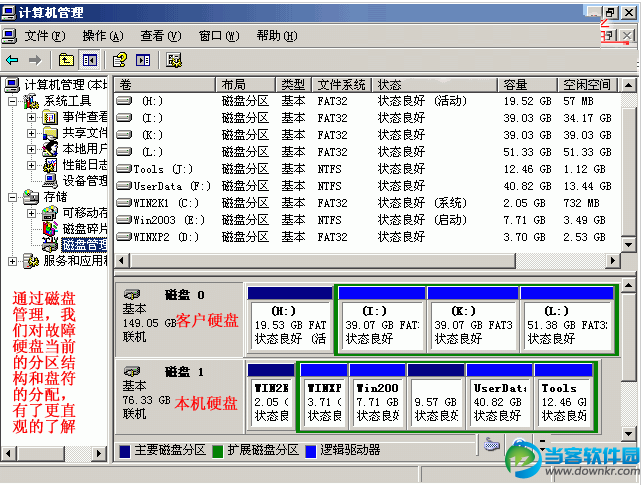Click the computer icon in the title bar
641x485 pixels.
click(8, 13)
